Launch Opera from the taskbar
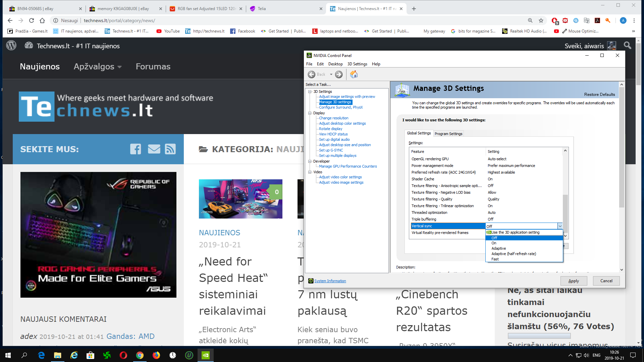Viewport: 644px width, 362px height. 123,355
